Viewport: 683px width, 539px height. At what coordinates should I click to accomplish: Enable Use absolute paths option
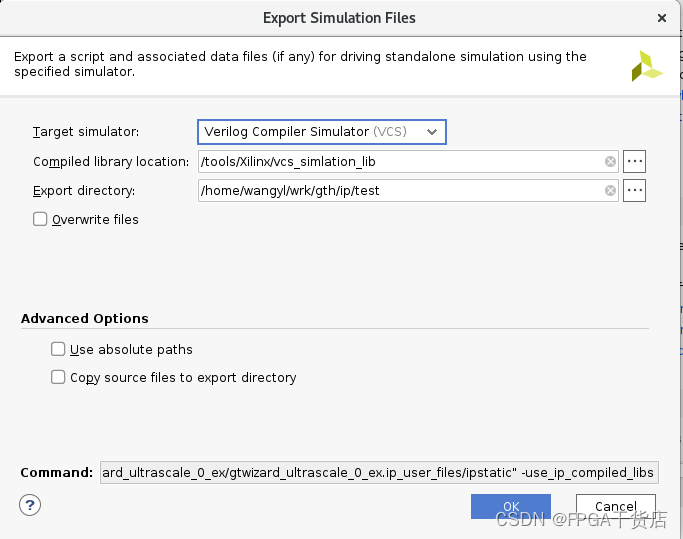click(58, 349)
